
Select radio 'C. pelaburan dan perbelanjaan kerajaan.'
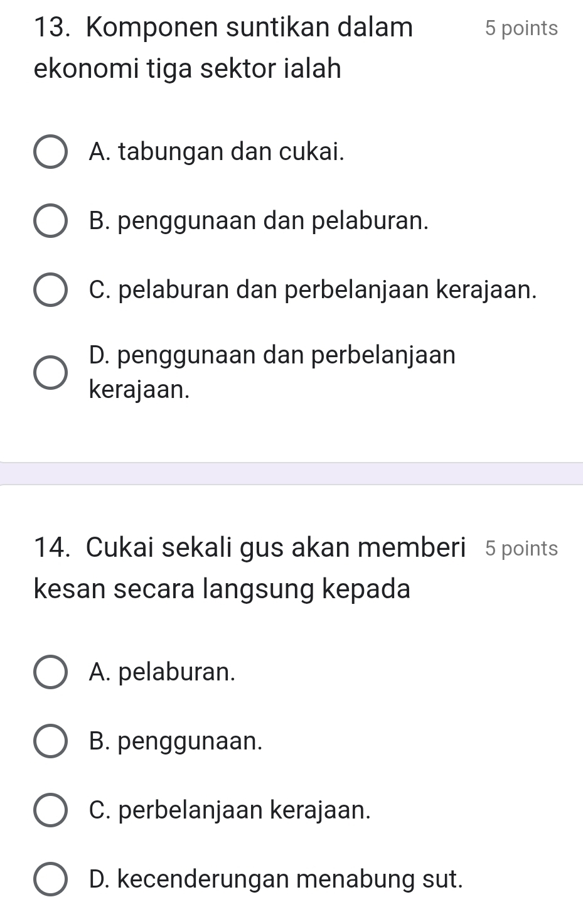coord(50,290)
